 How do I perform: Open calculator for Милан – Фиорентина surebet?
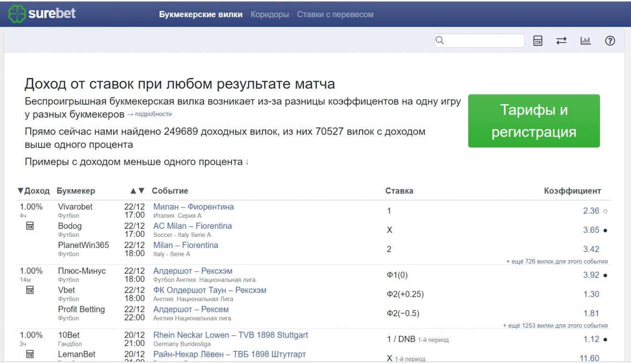point(29,226)
